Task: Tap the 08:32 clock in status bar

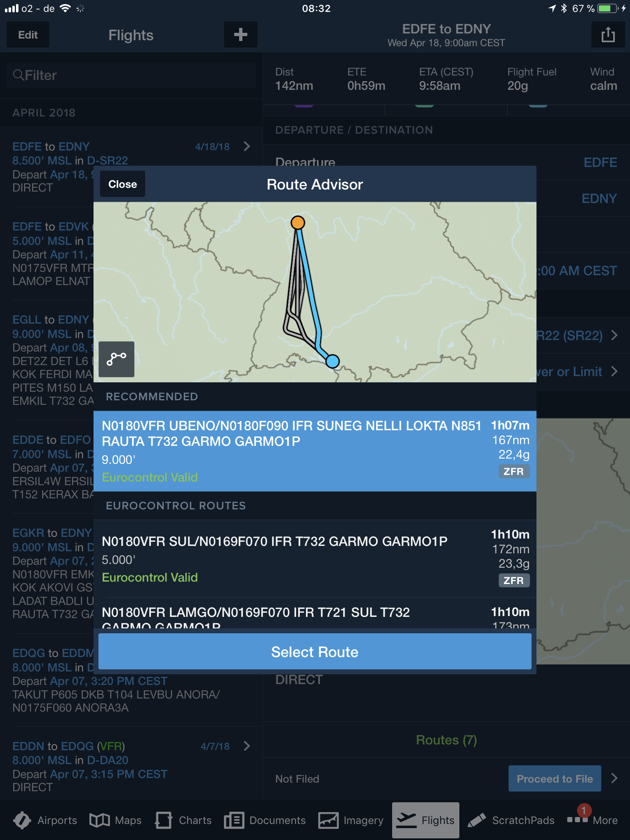Action: tap(316, 9)
